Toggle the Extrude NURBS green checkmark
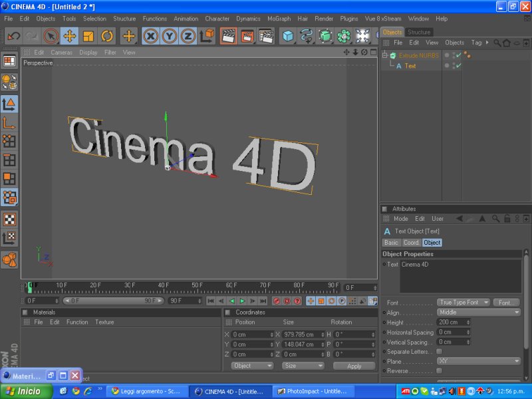Image resolution: width=532 pixels, height=399 pixels. coord(458,55)
